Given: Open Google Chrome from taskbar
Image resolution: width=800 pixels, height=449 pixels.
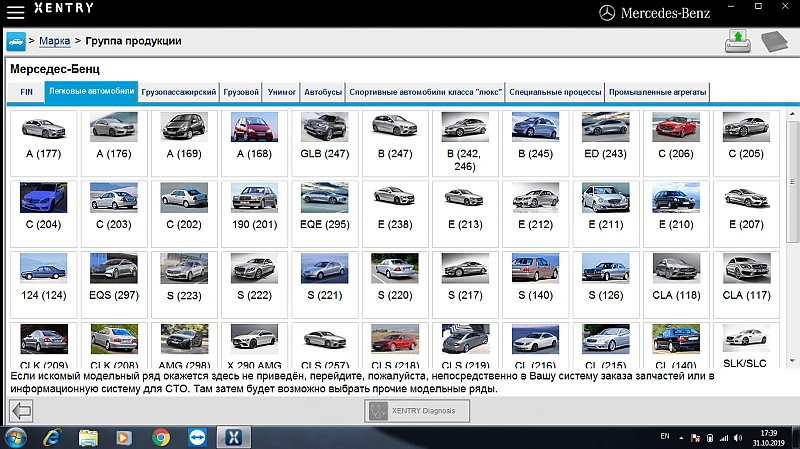Looking at the screenshot, I should pyautogui.click(x=161, y=438).
